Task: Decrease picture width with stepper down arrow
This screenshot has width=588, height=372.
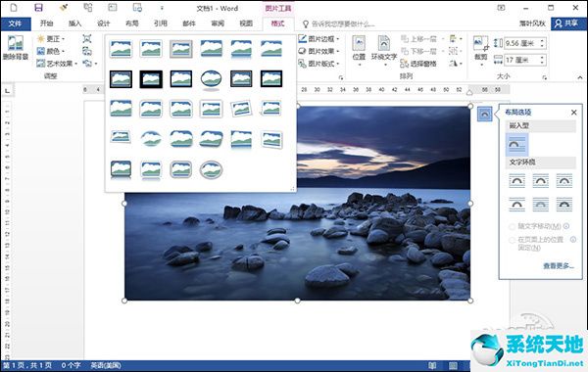Action: (x=542, y=63)
